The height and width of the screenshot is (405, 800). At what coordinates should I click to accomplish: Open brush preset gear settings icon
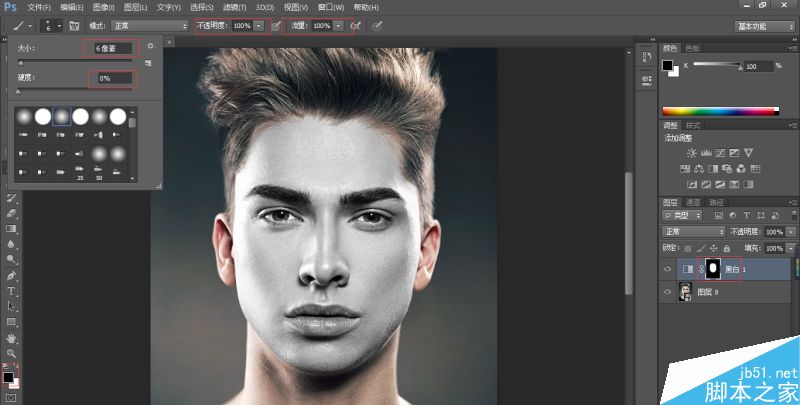point(150,46)
